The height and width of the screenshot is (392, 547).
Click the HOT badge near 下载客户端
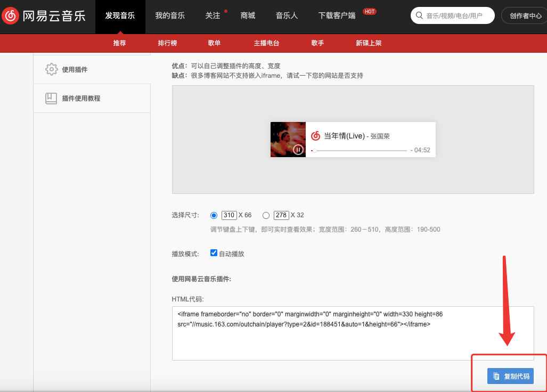tap(370, 12)
